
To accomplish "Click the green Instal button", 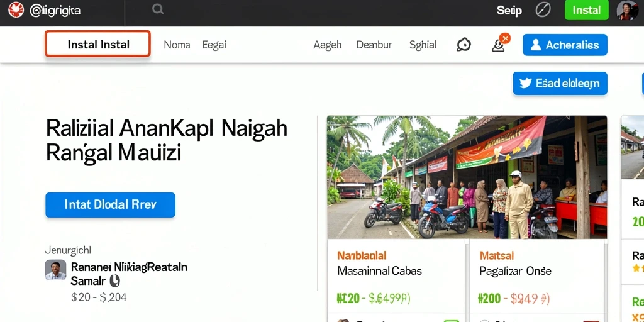I will pos(587,10).
